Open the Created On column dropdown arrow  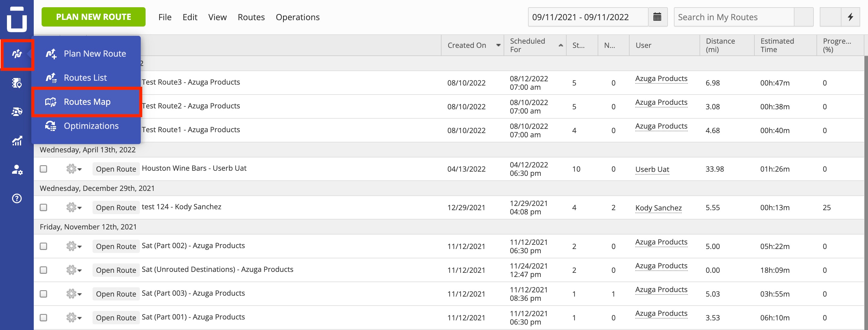(498, 45)
